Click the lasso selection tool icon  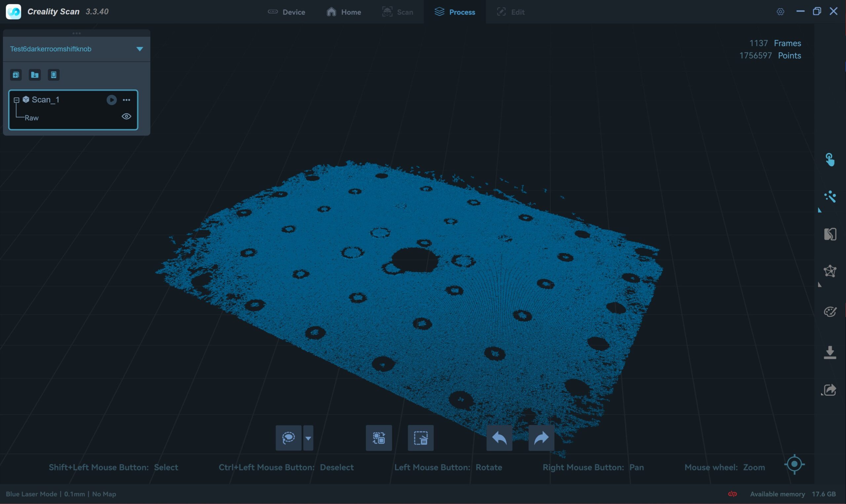tap(288, 438)
